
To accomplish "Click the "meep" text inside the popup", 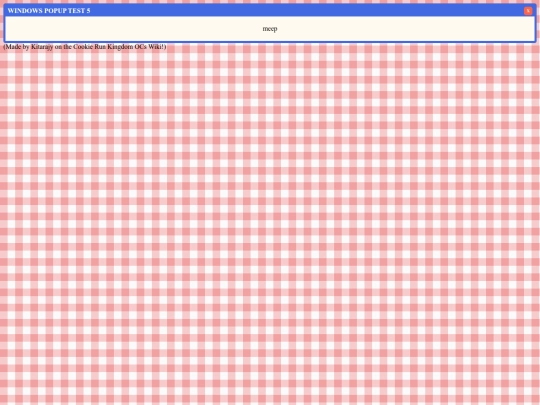I will click(270, 29).
